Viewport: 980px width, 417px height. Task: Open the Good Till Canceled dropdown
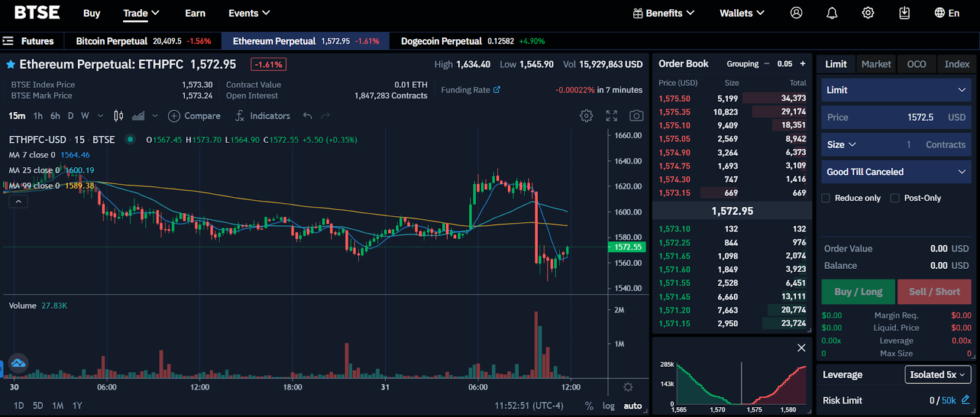coord(895,172)
